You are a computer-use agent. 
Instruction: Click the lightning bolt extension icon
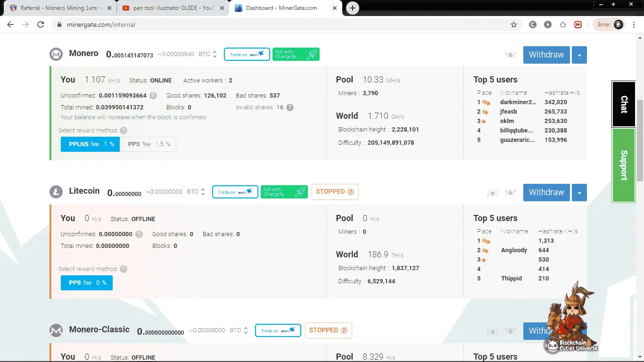[548, 25]
